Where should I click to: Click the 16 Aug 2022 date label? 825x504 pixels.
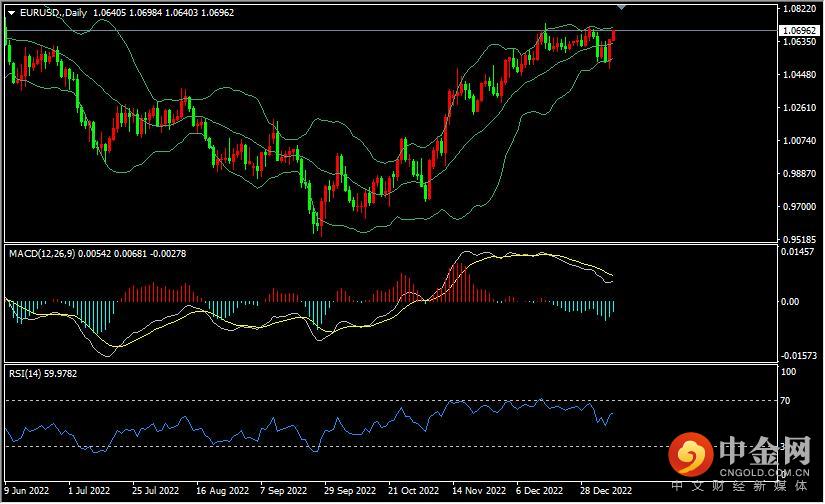click(222, 491)
